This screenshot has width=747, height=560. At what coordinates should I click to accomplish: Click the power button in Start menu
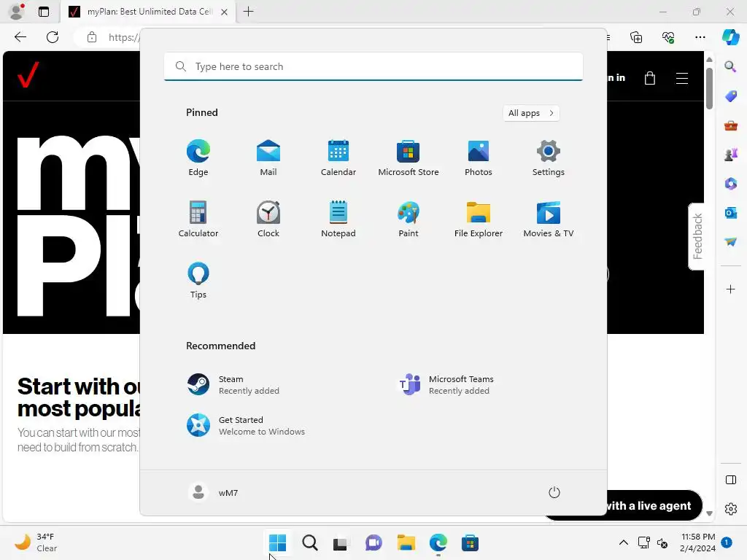tap(554, 492)
